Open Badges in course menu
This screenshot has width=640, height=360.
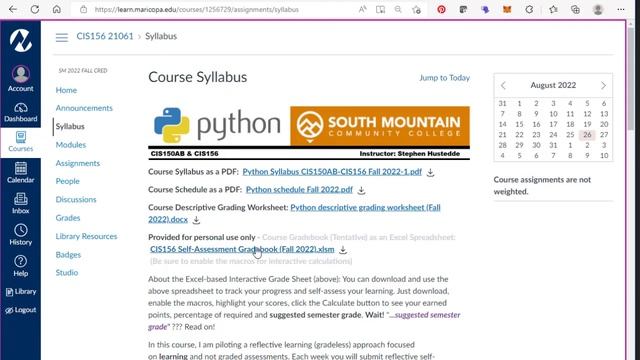click(68, 254)
